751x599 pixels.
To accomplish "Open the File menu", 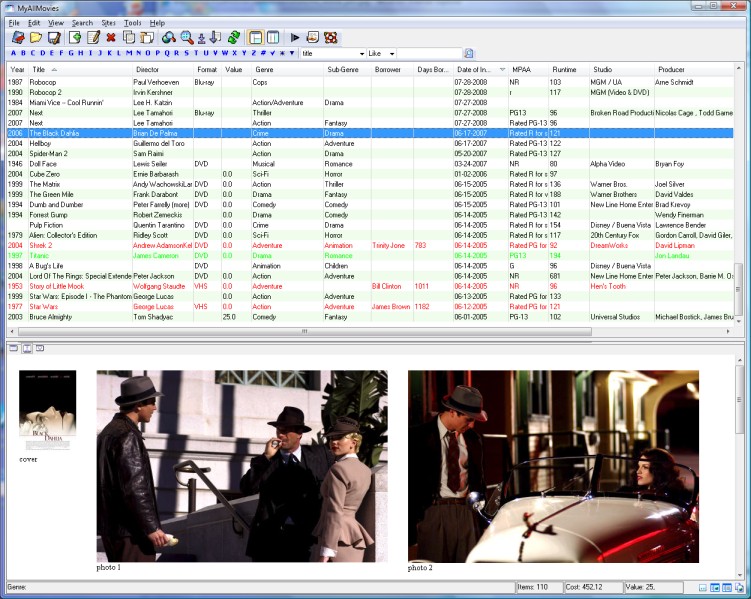I will coord(14,23).
